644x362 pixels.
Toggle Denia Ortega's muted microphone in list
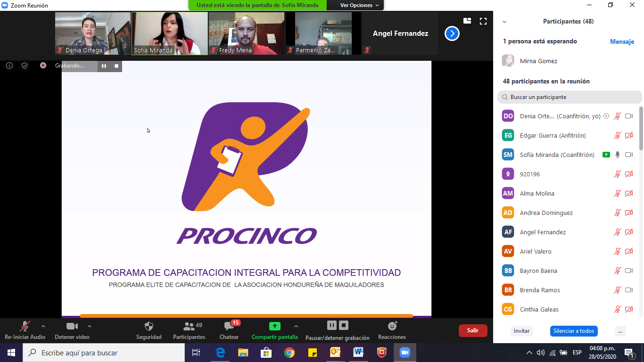[x=618, y=116]
